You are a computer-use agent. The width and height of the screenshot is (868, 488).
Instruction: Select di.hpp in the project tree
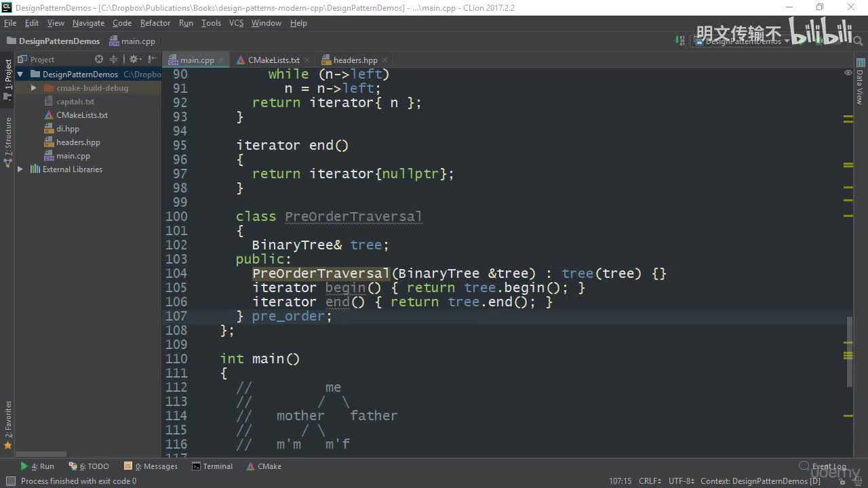(x=68, y=129)
